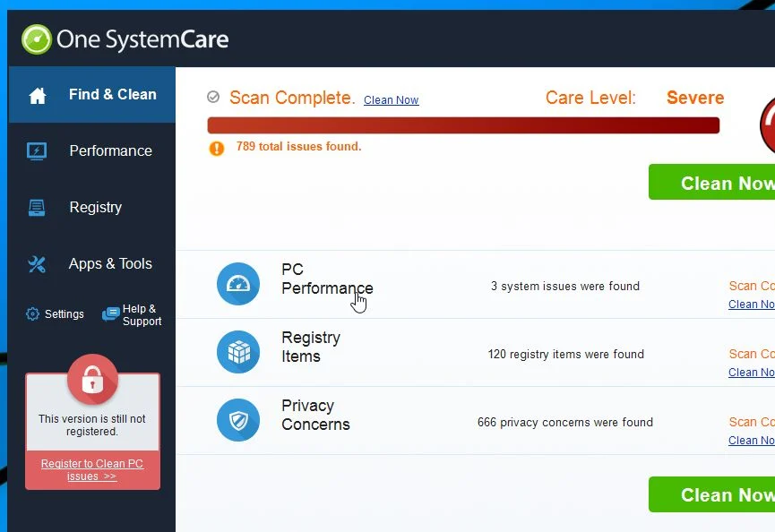This screenshot has height=532, width=775.
Task: Go to Apps & Tools
Action: (x=92, y=264)
